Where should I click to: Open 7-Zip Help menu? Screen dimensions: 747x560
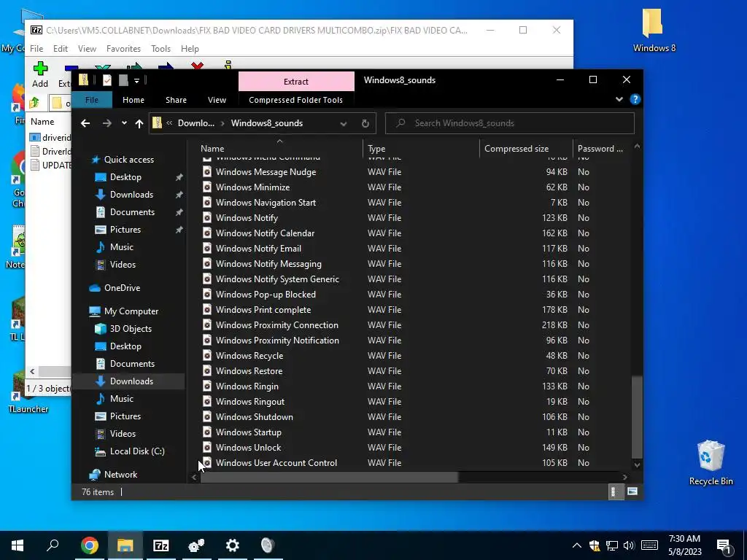[x=190, y=49]
